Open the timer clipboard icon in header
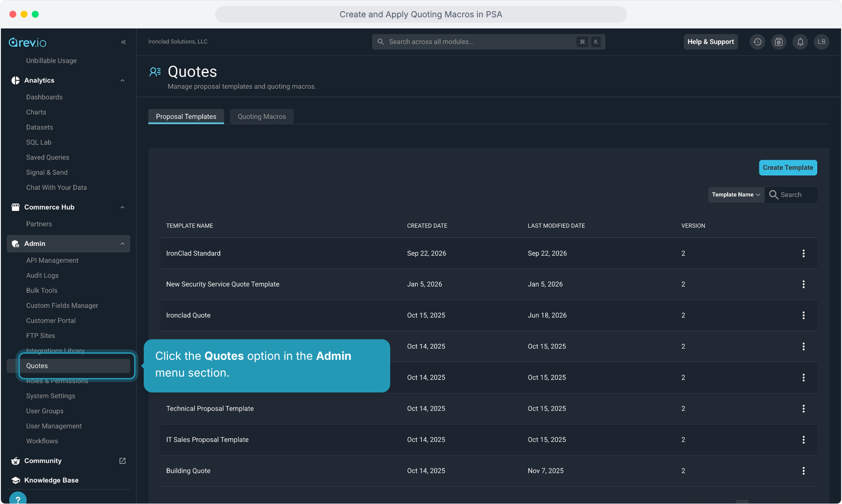 coord(779,42)
